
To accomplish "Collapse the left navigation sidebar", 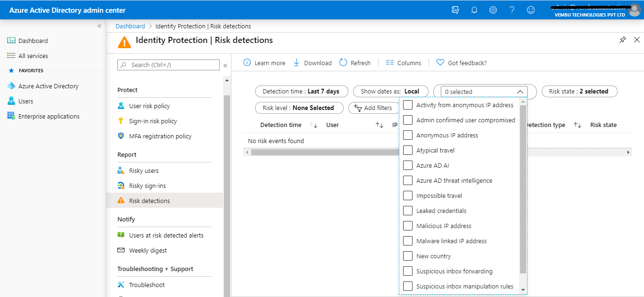I will (99, 26).
